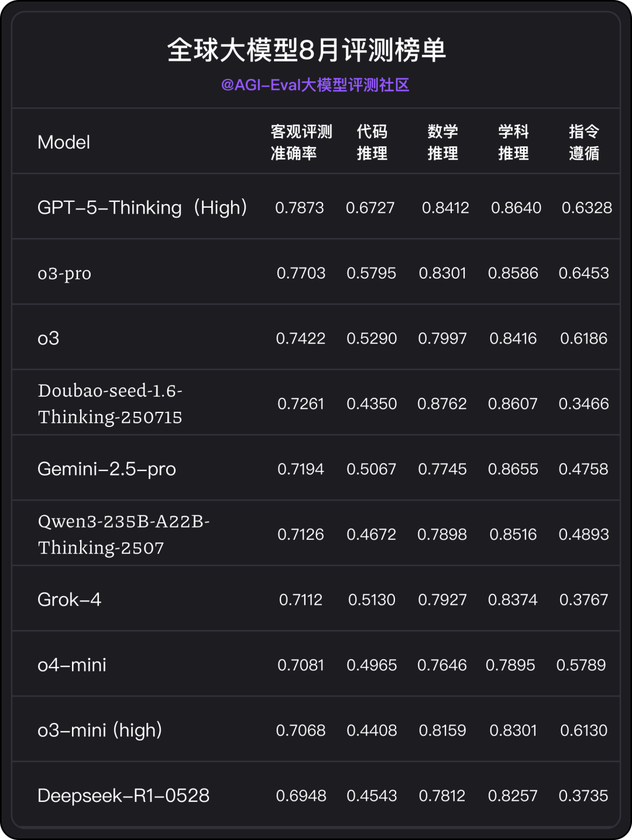Select the Model column header
The height and width of the screenshot is (840, 632).
pyautogui.click(x=64, y=142)
